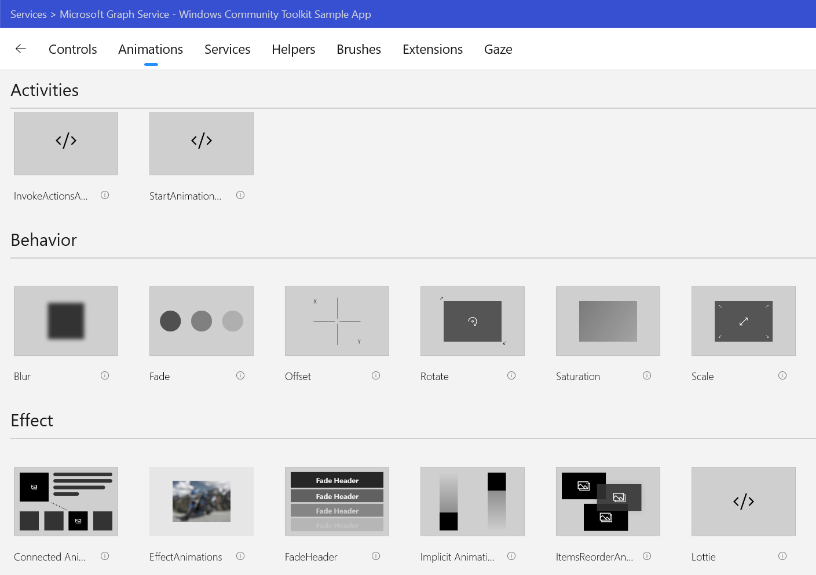Viewport: 816px width, 575px height.
Task: Show info for EffectAnimations sample
Action: [240, 556]
